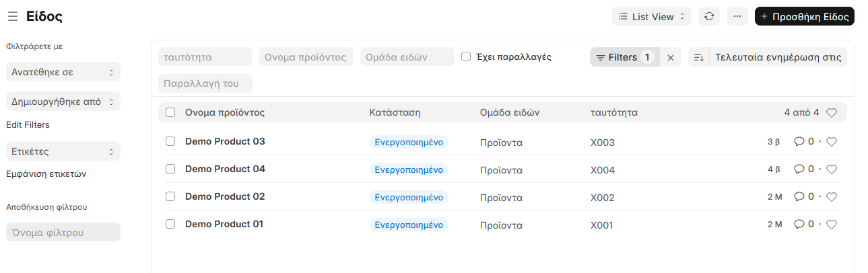Click Ενεργοποιημένο status of Demo Product 02
The width and height of the screenshot is (868, 273).
point(409,197)
